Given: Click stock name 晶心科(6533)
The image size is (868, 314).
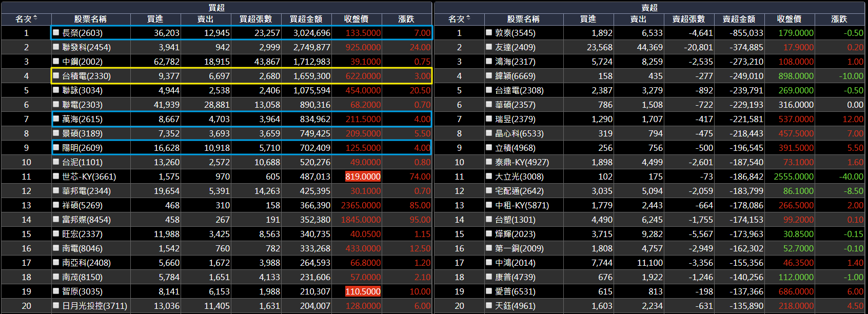Looking at the screenshot, I should point(519,133).
